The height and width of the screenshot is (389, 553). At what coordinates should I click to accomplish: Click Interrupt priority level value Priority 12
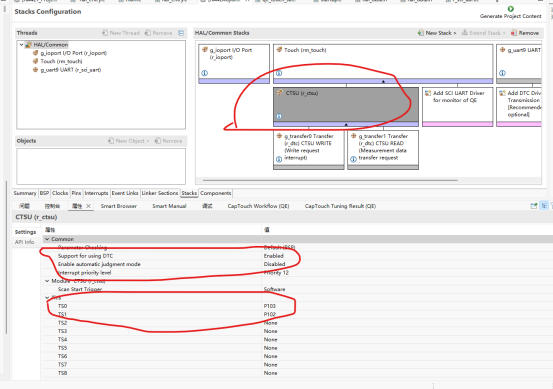click(x=276, y=273)
